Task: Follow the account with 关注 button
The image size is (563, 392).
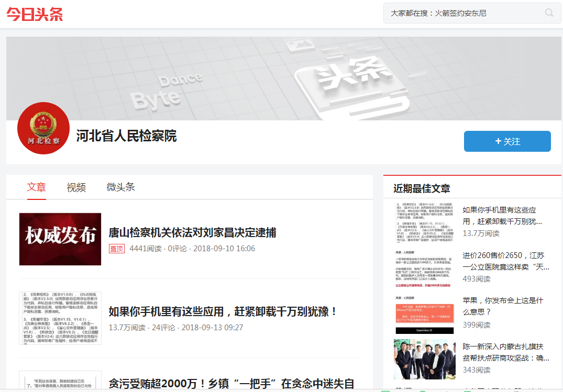Action: tap(507, 141)
